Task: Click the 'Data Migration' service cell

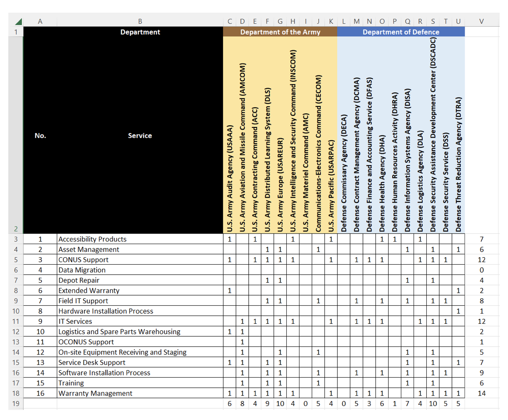Action: point(140,270)
